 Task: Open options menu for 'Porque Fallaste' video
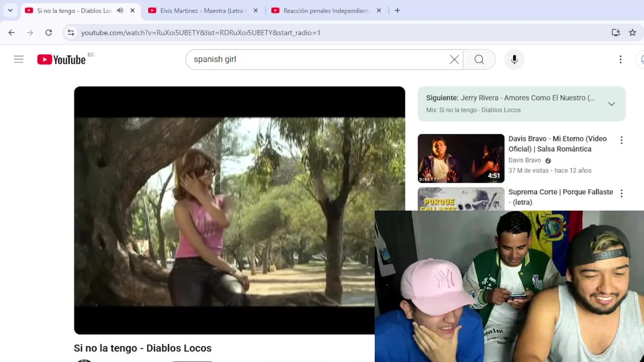click(x=621, y=194)
